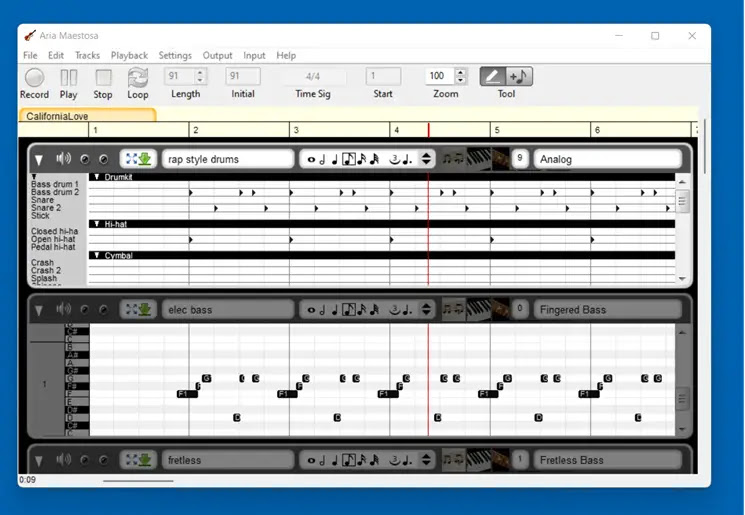This screenshot has height=515, width=745.
Task: Switch elec bass to guitar tablature view
Action: coord(500,309)
